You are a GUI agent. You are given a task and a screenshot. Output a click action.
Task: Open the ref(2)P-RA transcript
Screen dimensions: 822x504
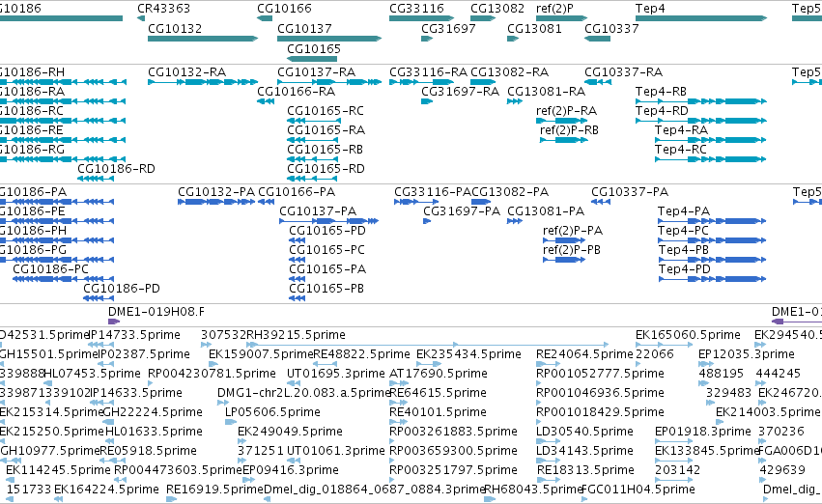coord(566,110)
